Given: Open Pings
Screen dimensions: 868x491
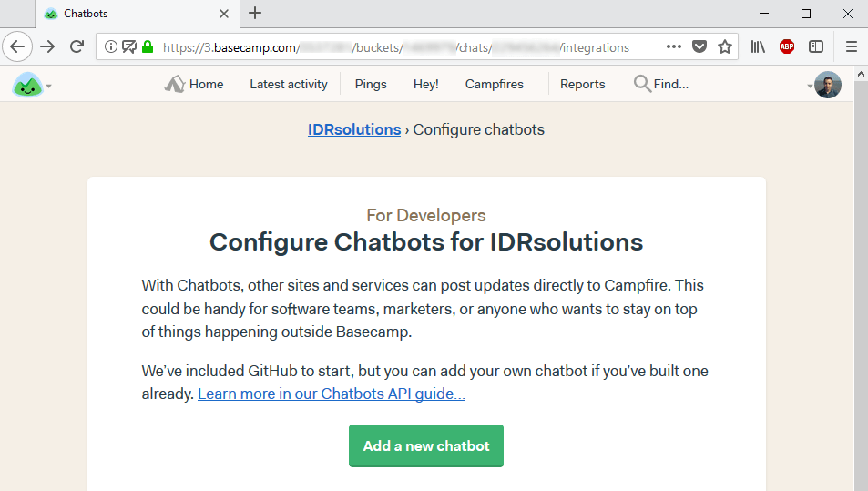Looking at the screenshot, I should pyautogui.click(x=371, y=84).
